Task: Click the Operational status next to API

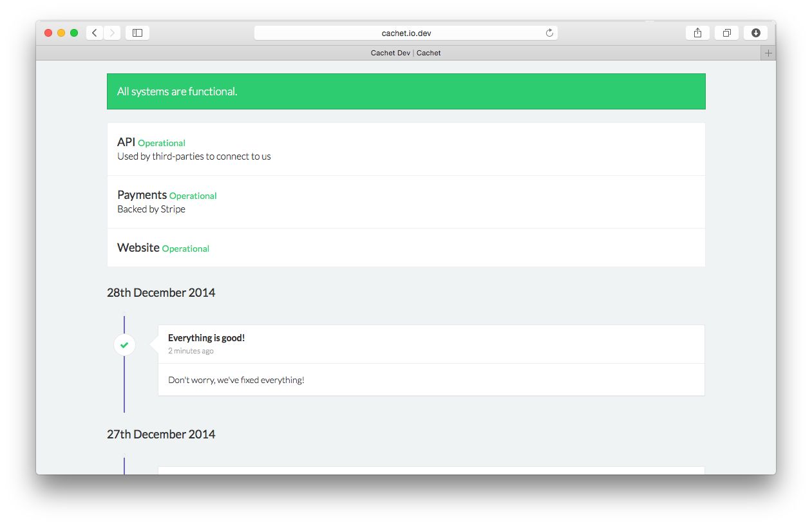Action: (162, 143)
